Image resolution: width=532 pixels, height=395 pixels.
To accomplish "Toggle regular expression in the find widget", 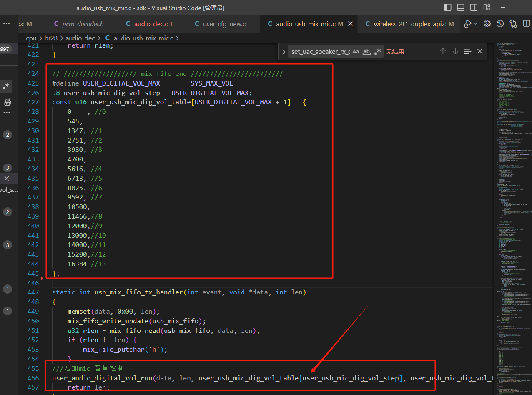I will pyautogui.click(x=377, y=51).
